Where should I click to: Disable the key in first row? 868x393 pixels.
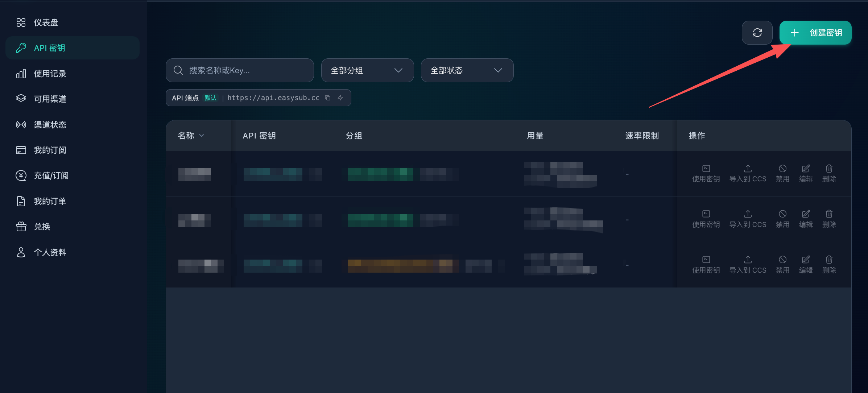(782, 174)
